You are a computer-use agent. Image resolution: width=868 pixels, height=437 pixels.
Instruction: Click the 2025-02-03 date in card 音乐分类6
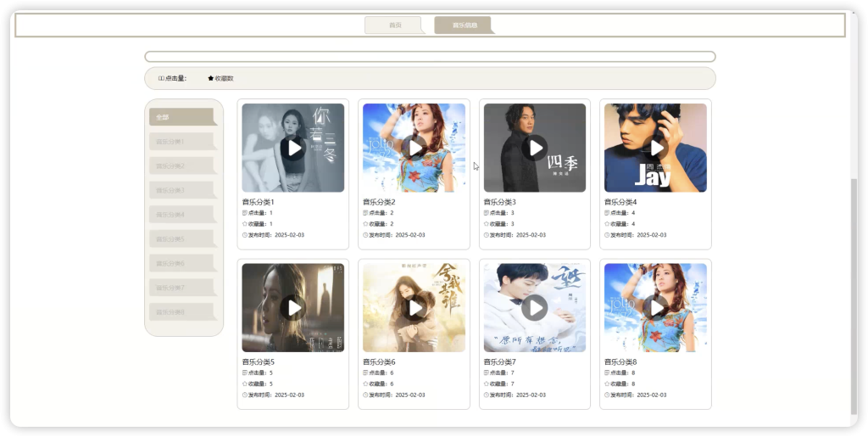(410, 395)
